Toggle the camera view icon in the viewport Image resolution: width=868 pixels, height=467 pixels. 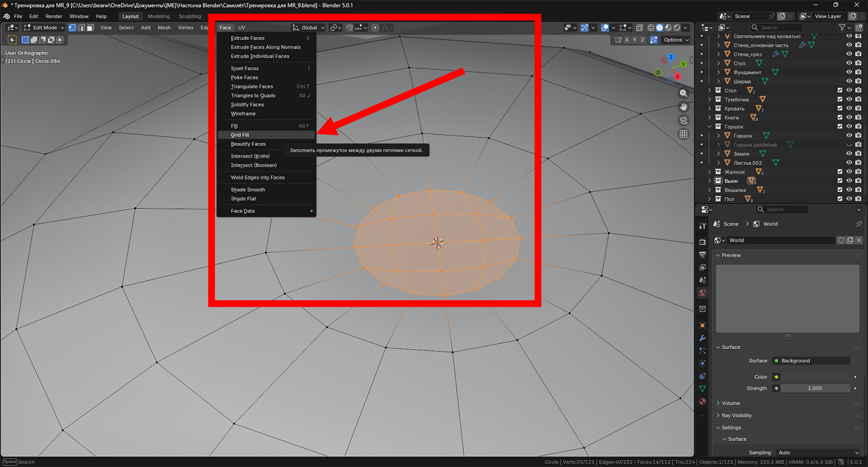click(684, 121)
